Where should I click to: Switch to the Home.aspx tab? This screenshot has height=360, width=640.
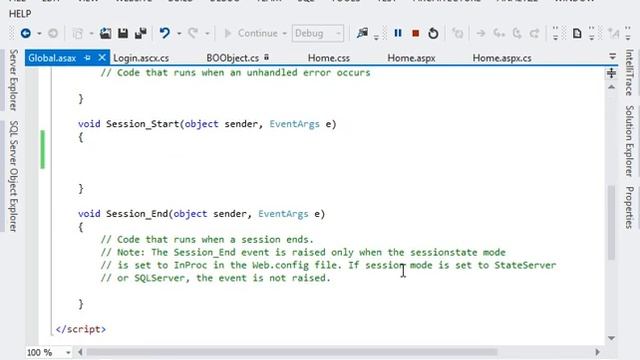[411, 58]
